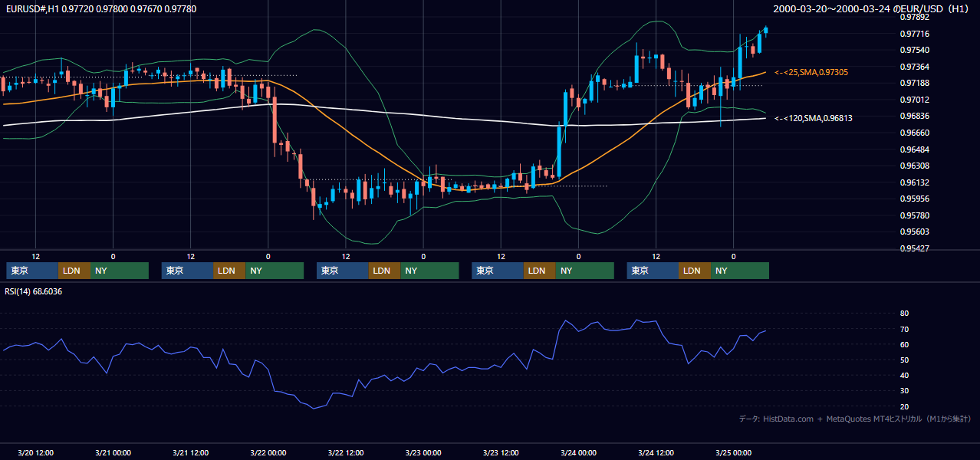The height and width of the screenshot is (460, 980).
Task: Click the 3/24 12:00 date label
Action: (x=656, y=452)
